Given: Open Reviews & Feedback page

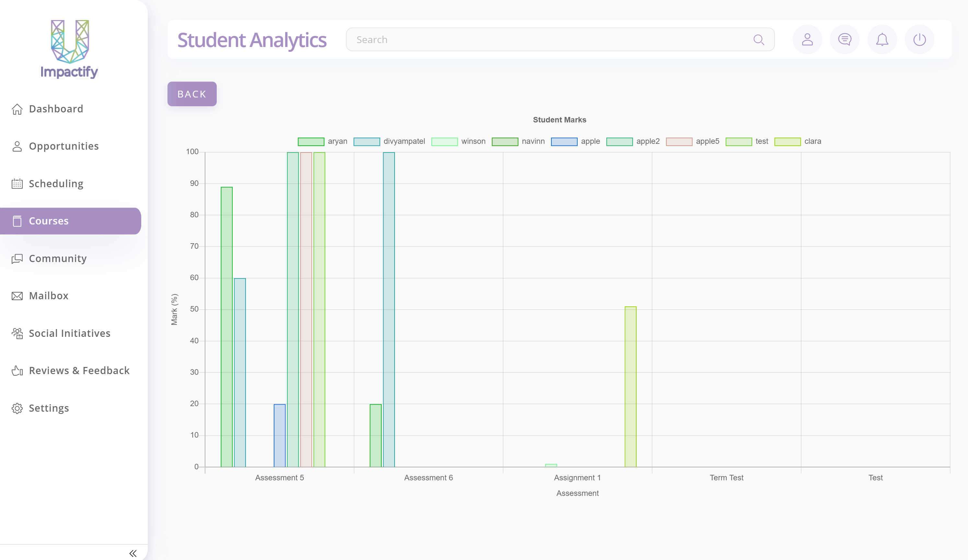Looking at the screenshot, I should tap(79, 371).
